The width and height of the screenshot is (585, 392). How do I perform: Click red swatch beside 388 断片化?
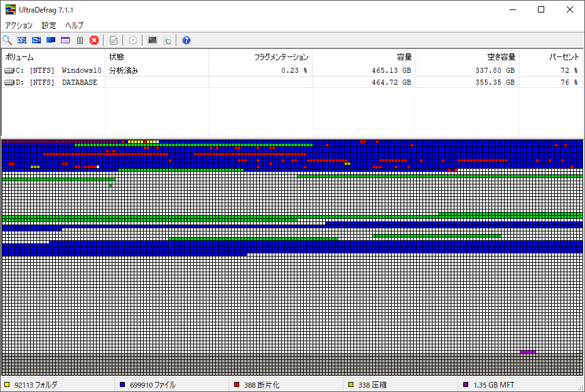click(x=237, y=384)
